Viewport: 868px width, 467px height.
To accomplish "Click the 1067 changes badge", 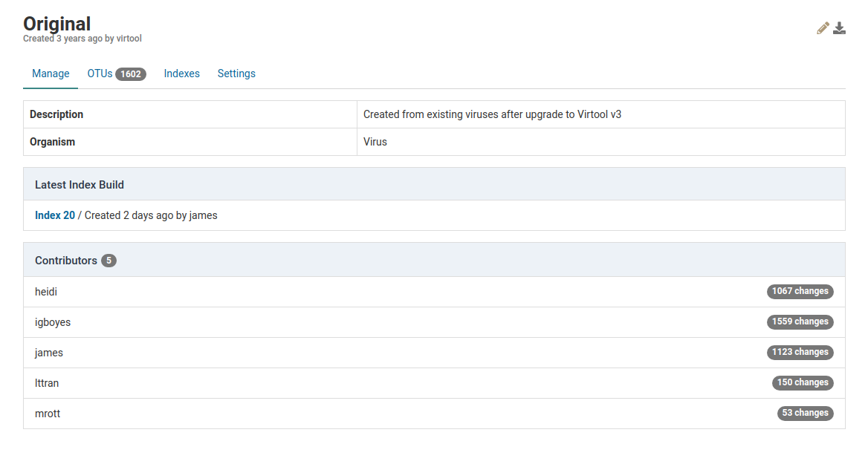I will (800, 292).
